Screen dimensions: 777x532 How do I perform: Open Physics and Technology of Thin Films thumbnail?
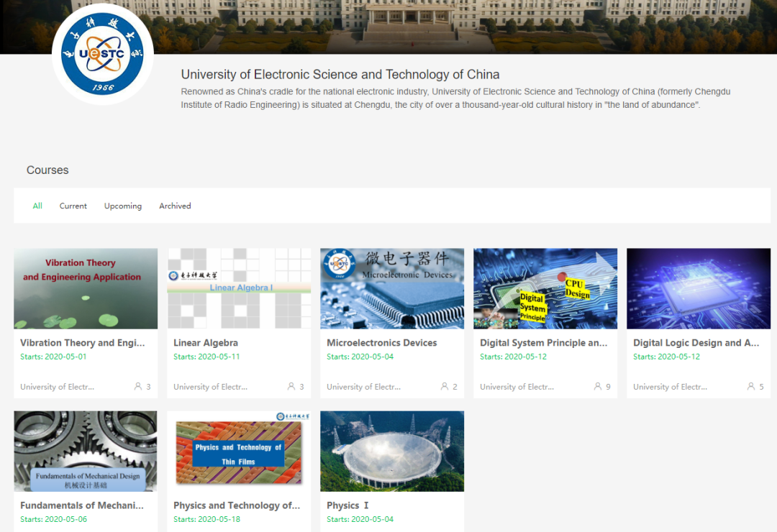point(239,451)
